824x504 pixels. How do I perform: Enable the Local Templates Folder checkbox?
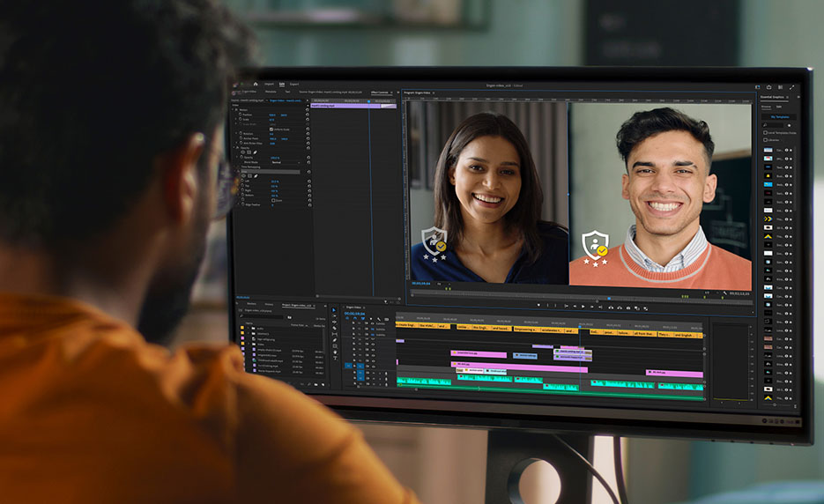pos(766,132)
